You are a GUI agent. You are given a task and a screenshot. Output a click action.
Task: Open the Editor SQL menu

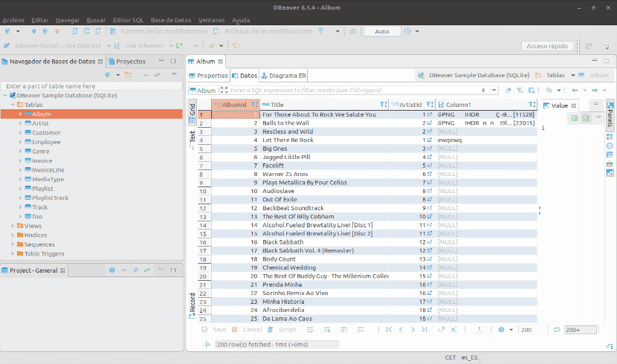[128, 20]
